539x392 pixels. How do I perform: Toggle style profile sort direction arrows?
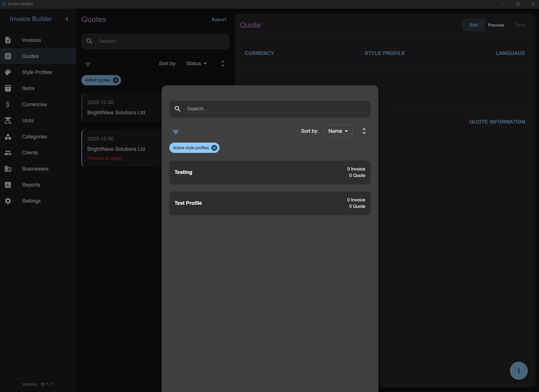(x=364, y=131)
